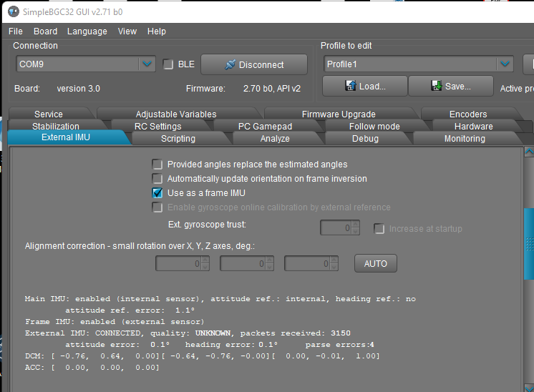Decrease Z axis alignment with down arrow
Image resolution: width=534 pixels, height=392 pixels.
click(x=334, y=268)
